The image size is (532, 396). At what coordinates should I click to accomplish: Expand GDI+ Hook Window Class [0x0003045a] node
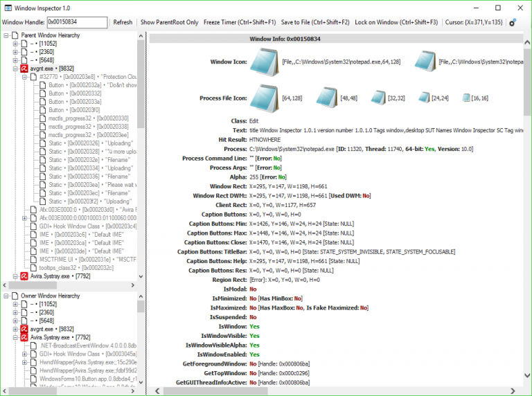tap(24, 354)
